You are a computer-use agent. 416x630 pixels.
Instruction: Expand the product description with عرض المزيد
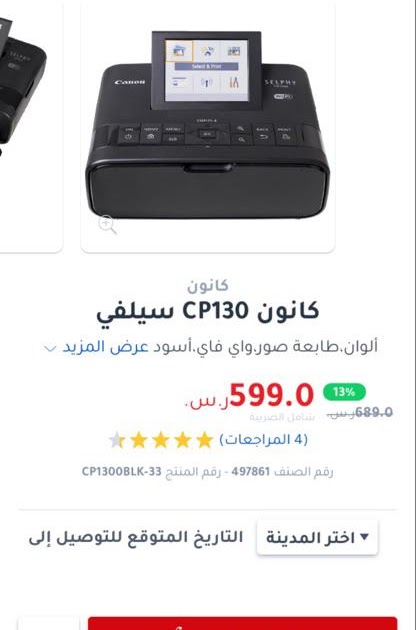coord(105,347)
